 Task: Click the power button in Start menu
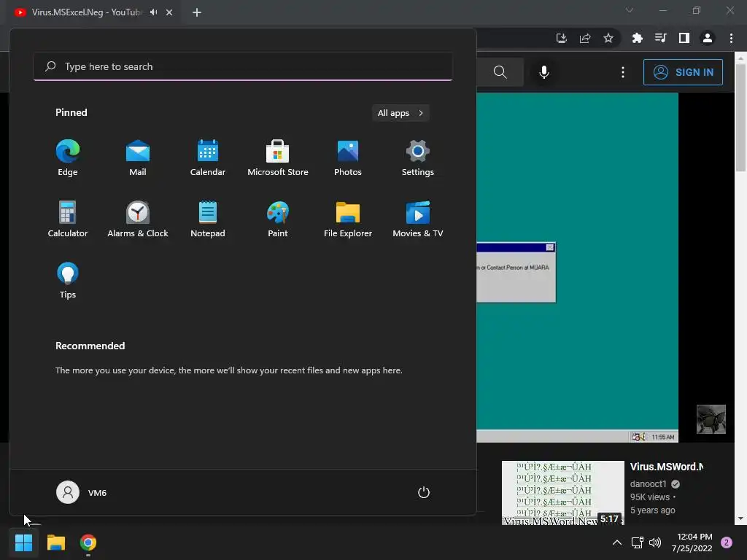[424, 492]
